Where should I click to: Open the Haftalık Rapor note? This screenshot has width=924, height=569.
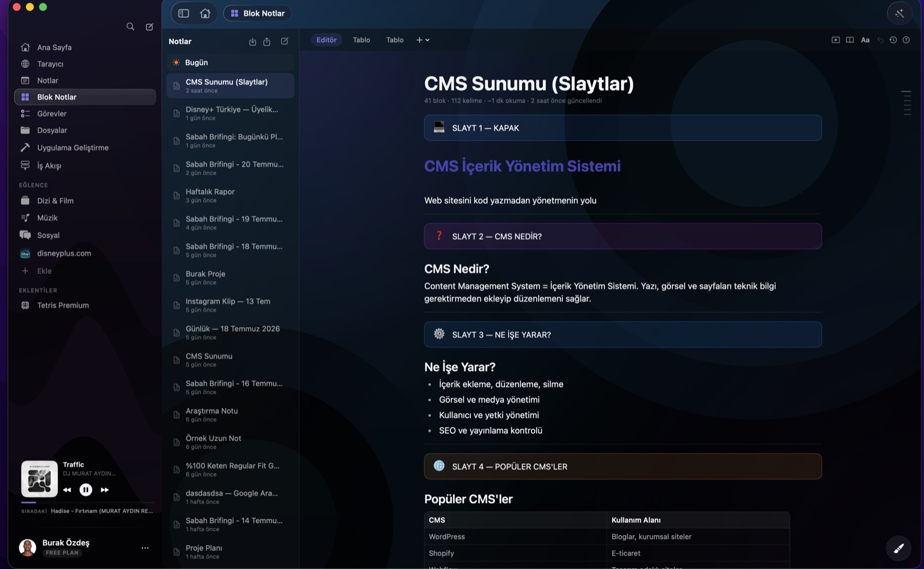[x=230, y=195]
